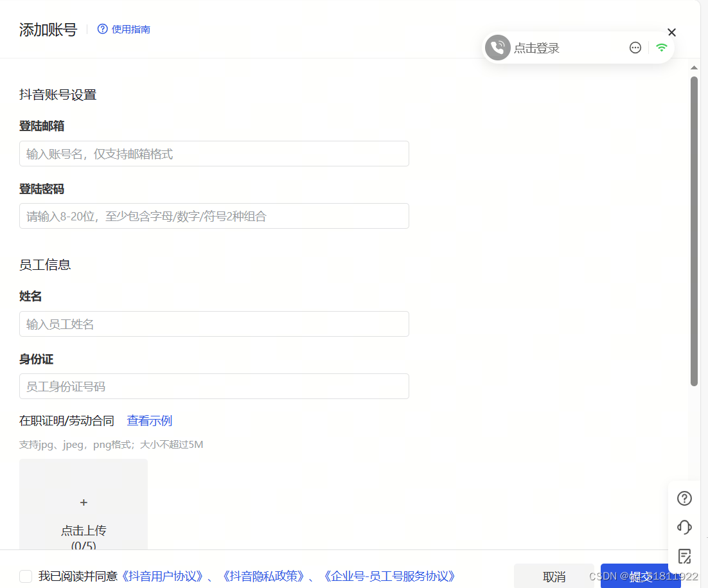Click the 支持jpg、jpeg，png格式 hint text
708x588 pixels.
click(x=111, y=445)
